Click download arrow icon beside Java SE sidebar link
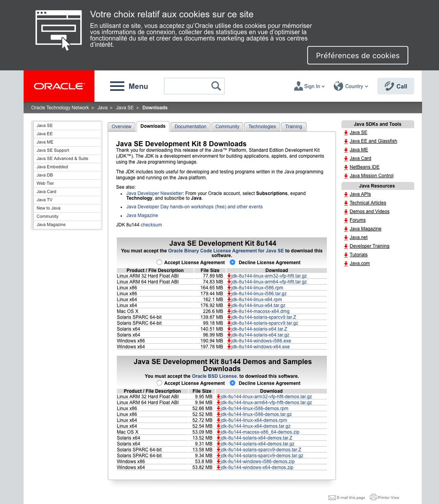439x504 pixels. [346, 133]
